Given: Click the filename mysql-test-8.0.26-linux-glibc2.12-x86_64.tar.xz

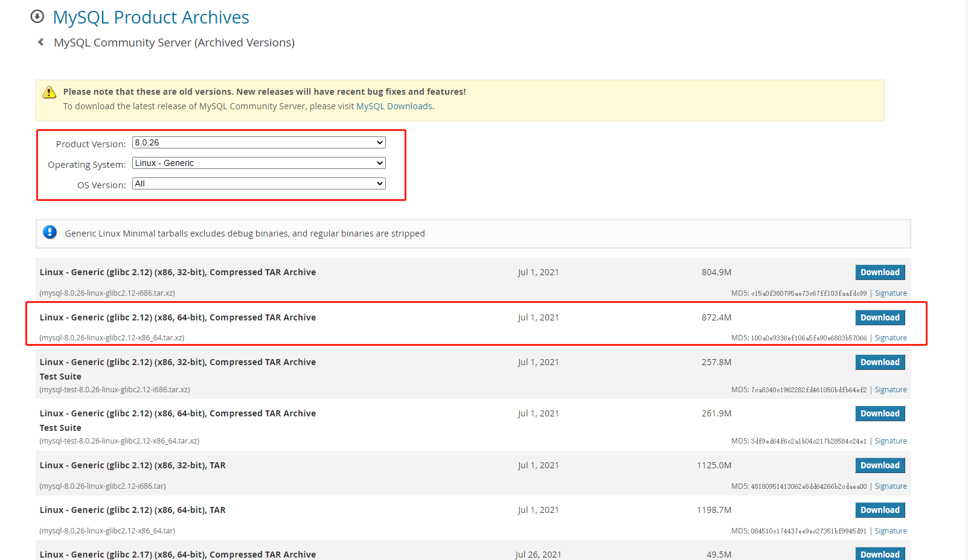Looking at the screenshot, I should coord(120,441).
